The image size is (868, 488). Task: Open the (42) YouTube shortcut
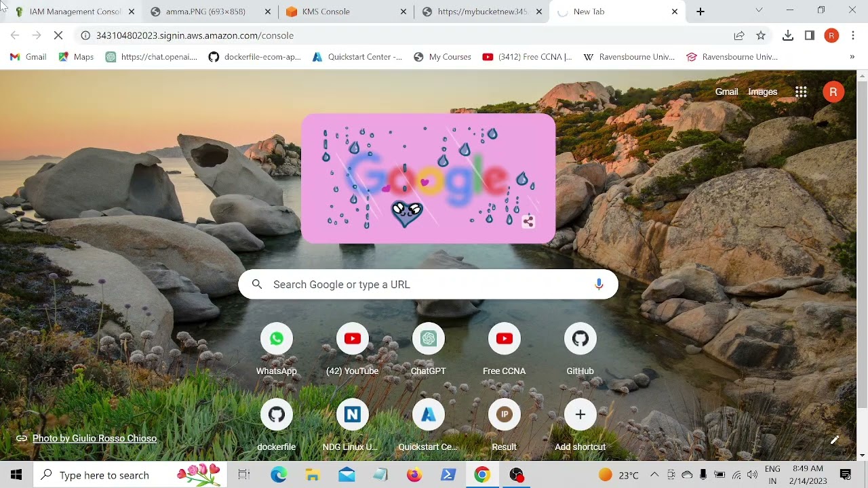click(353, 349)
